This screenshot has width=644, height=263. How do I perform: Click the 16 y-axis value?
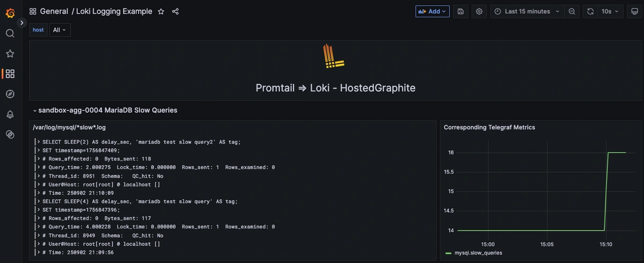click(x=451, y=152)
